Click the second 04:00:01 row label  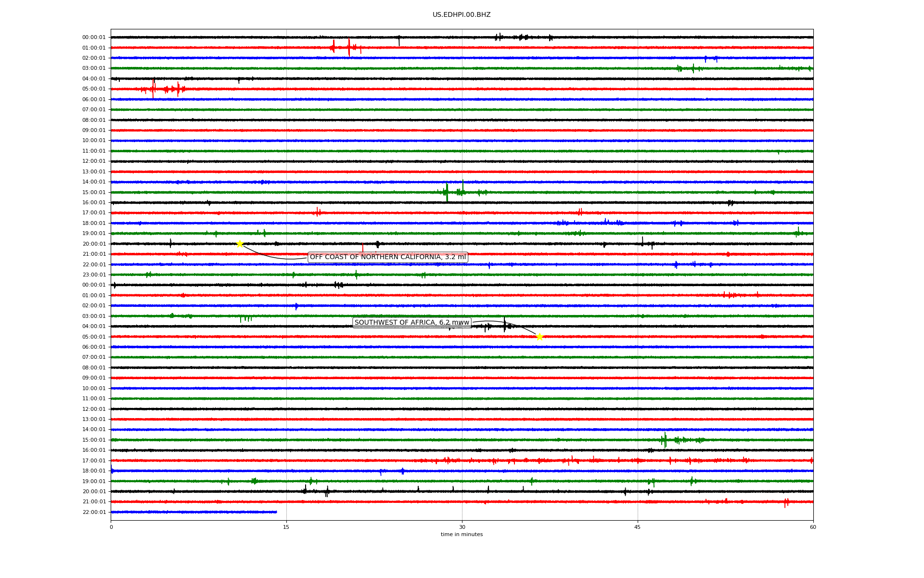pos(94,327)
